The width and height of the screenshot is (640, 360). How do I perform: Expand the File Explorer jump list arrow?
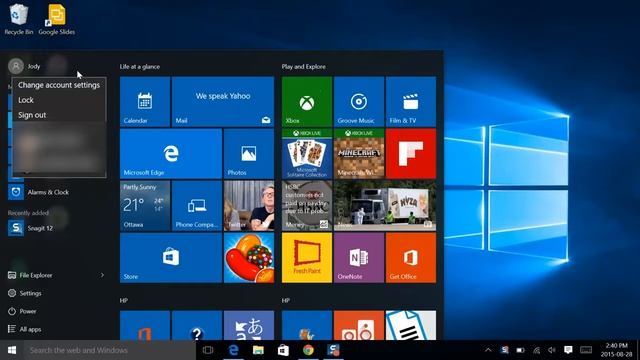tap(102, 275)
